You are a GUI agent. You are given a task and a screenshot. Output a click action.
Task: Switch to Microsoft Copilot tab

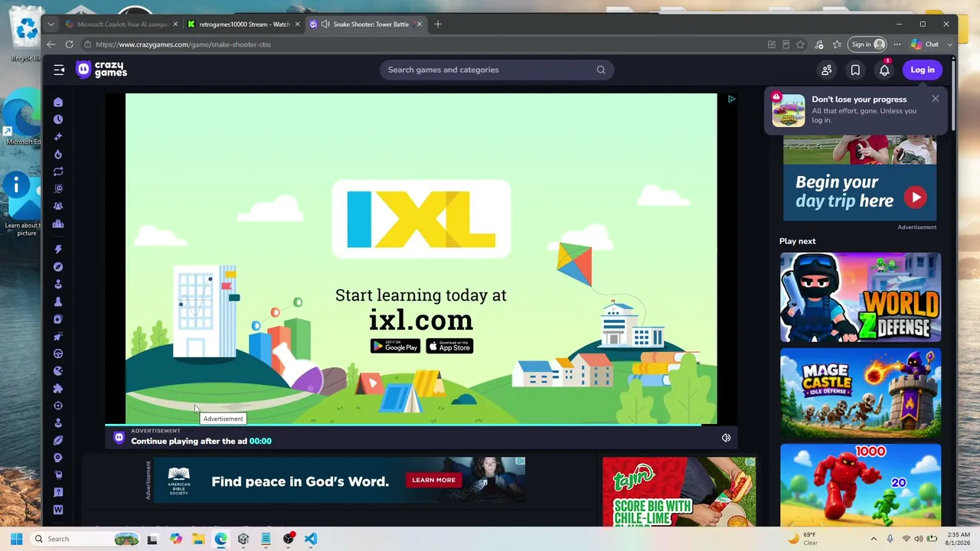coord(121,24)
